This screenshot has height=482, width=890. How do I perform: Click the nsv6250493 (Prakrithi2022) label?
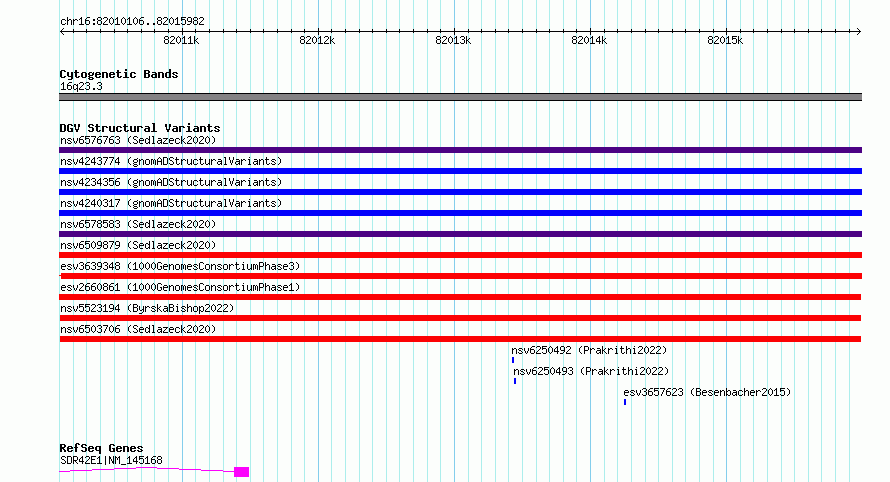click(591, 371)
